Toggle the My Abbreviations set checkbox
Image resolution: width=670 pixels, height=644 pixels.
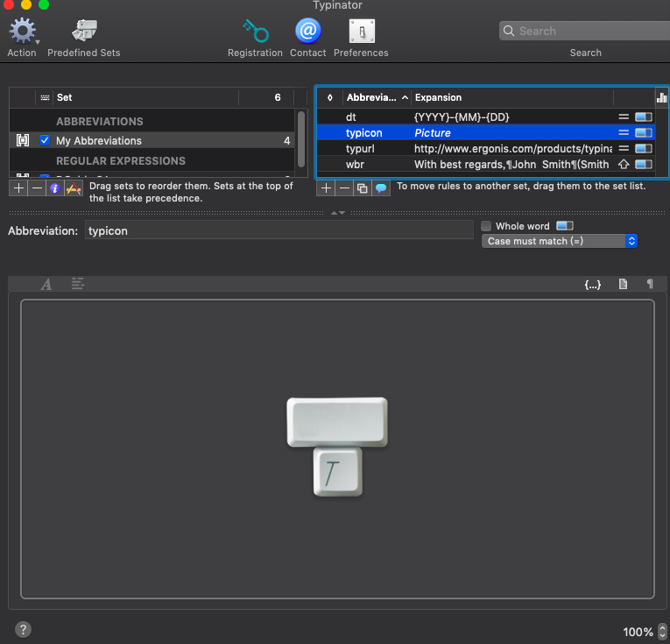[x=45, y=140]
